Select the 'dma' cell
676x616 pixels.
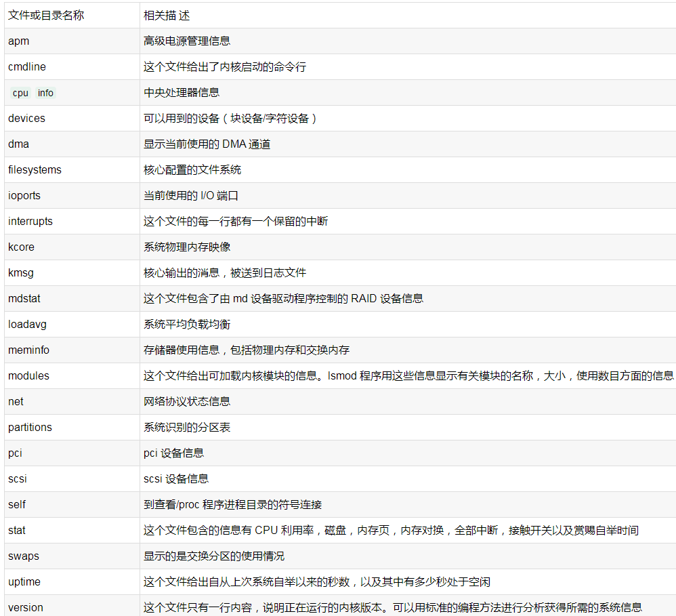click(72, 144)
